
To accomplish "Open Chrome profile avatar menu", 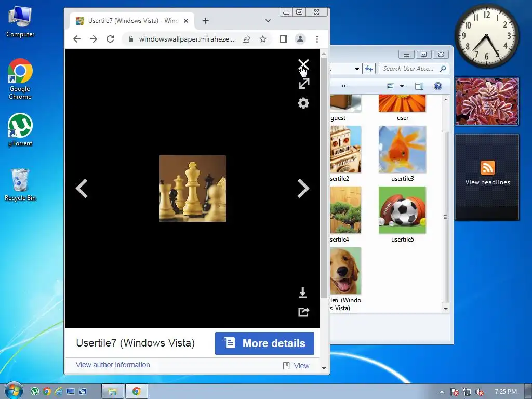I will coord(300,39).
